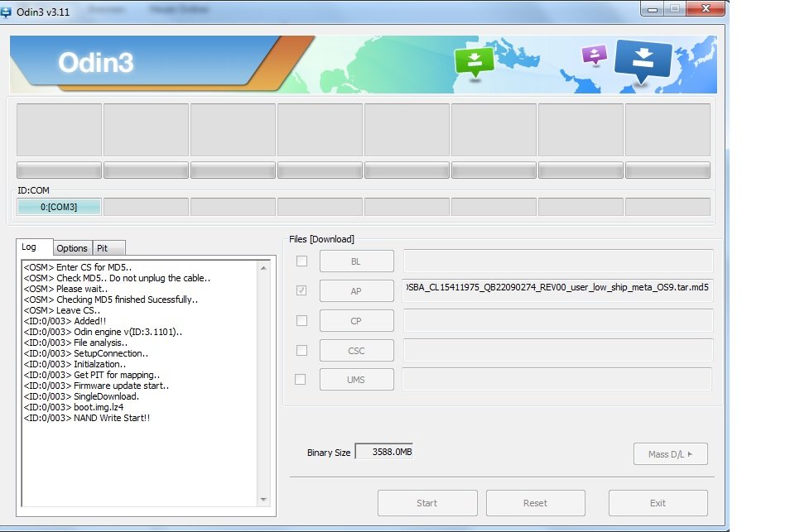This screenshot has height=532, width=795.
Task: Click the 'File analysis..' log line
Action: (75, 343)
